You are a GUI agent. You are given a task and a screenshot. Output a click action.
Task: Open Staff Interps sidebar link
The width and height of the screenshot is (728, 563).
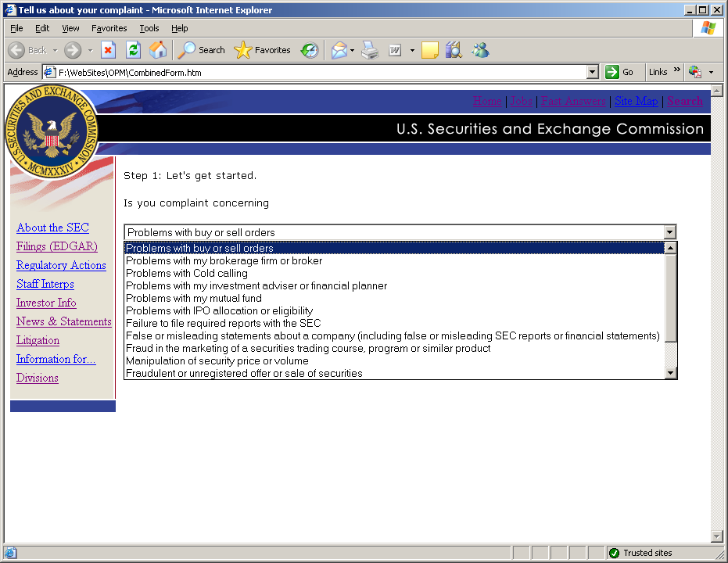point(45,284)
